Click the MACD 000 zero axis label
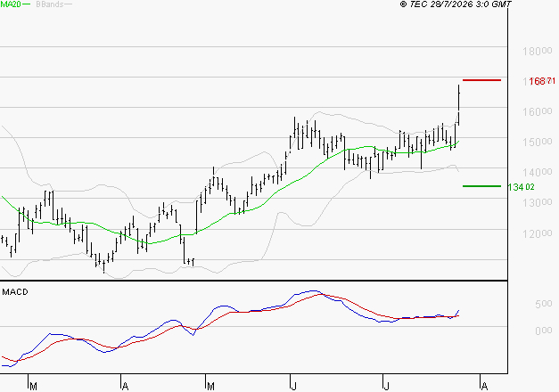 544,331
